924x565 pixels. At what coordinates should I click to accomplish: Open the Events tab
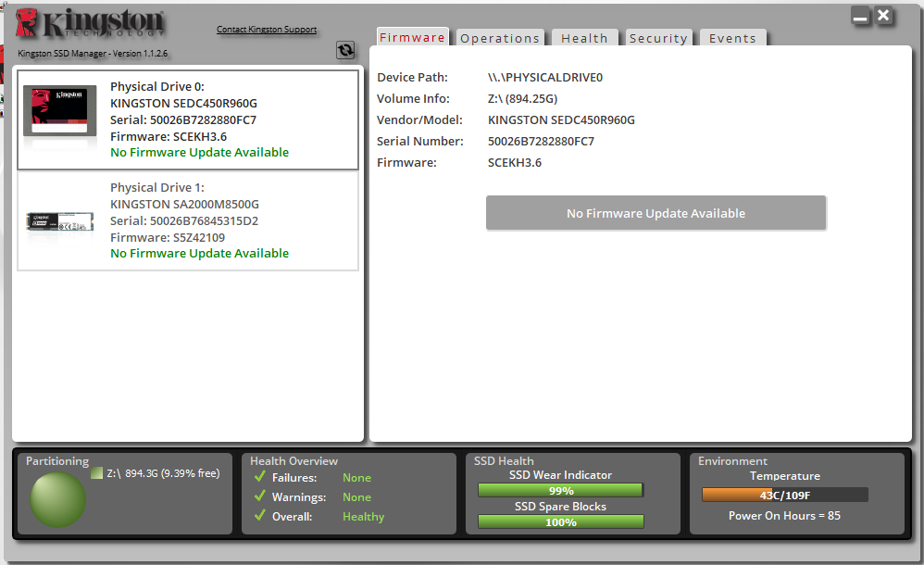[x=732, y=38]
